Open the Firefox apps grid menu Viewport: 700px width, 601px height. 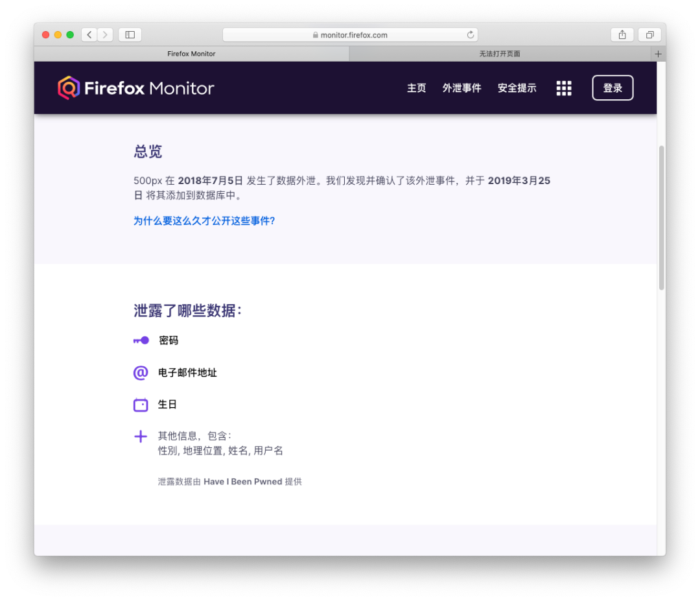pyautogui.click(x=564, y=88)
